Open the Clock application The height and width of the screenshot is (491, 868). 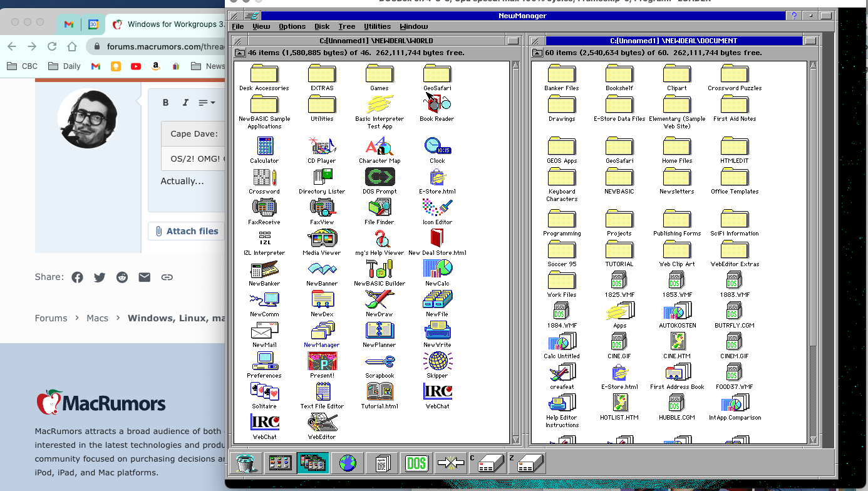437,151
